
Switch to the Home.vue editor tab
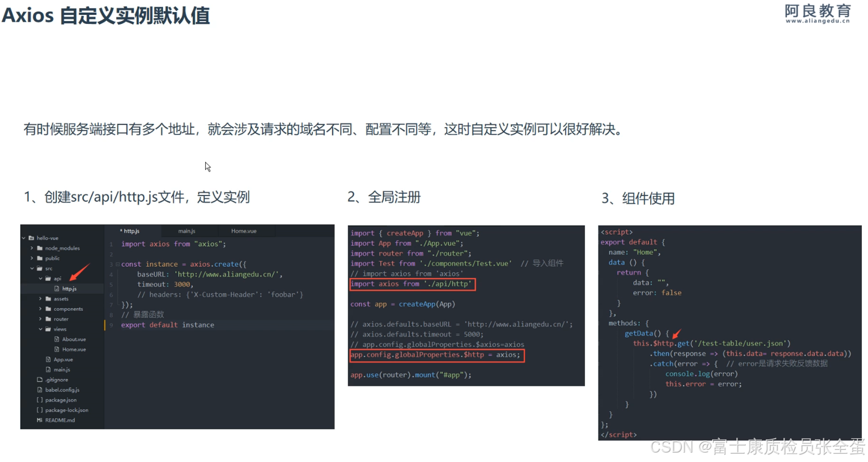pyautogui.click(x=244, y=231)
